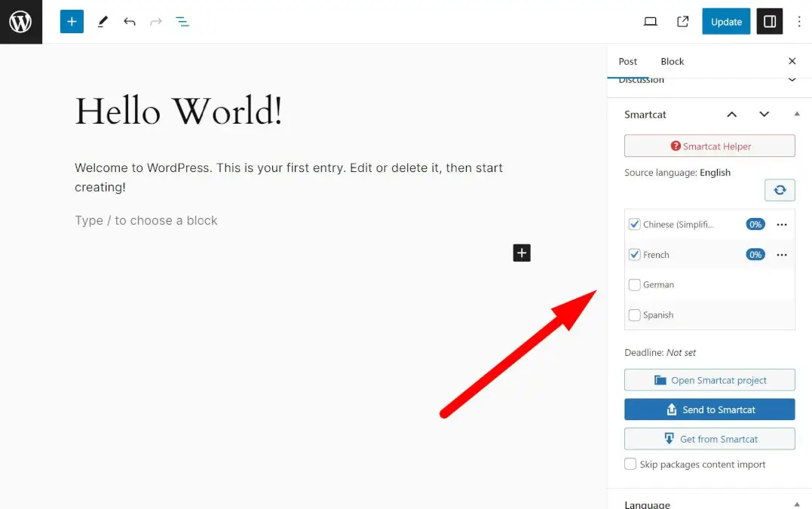
Task: Close the settings sidebar
Action: click(792, 61)
